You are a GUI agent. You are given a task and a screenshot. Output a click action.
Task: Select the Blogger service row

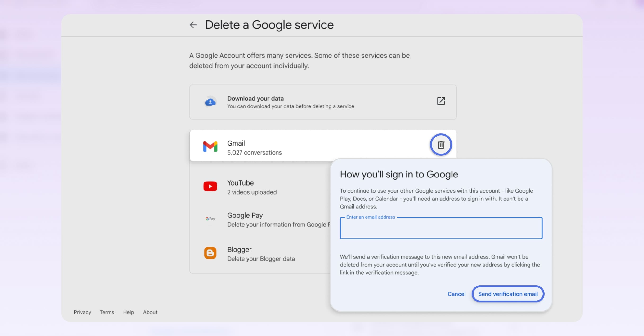click(263, 254)
